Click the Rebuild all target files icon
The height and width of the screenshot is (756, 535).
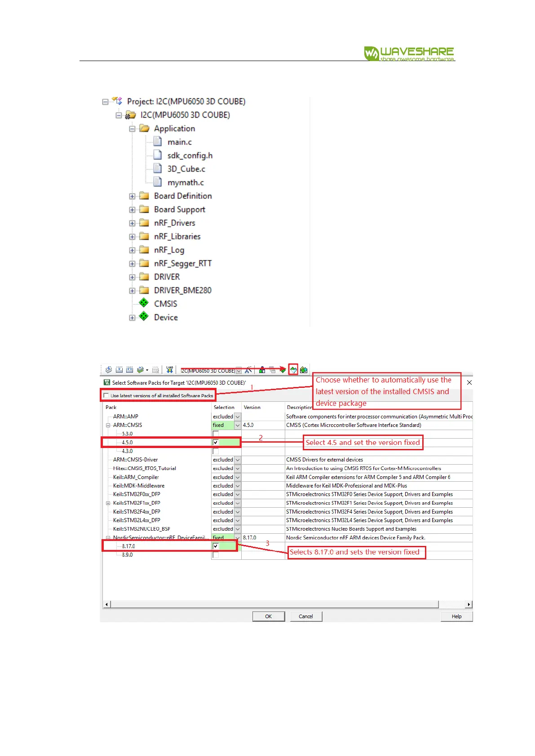[x=129, y=370]
